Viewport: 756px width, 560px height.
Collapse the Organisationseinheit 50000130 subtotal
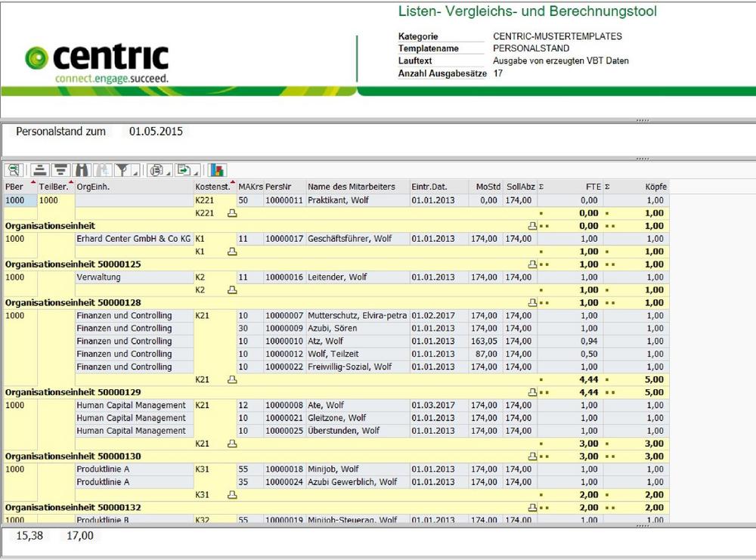click(532, 456)
